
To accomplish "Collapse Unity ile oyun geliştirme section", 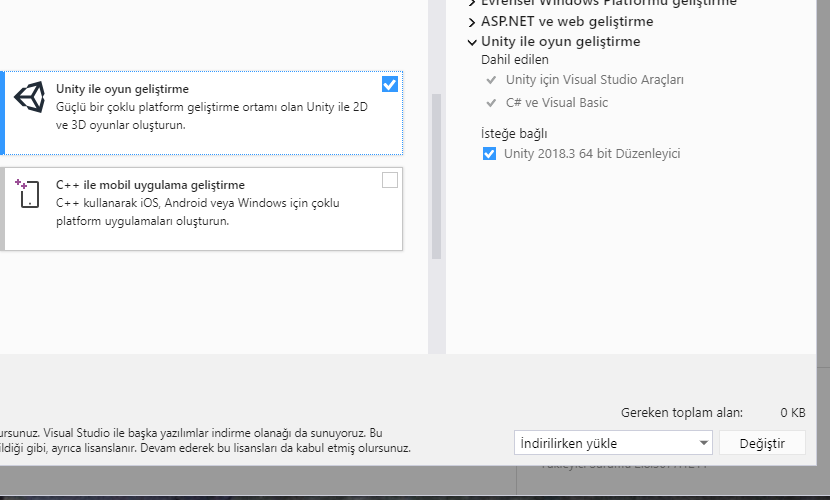I will (x=472, y=42).
